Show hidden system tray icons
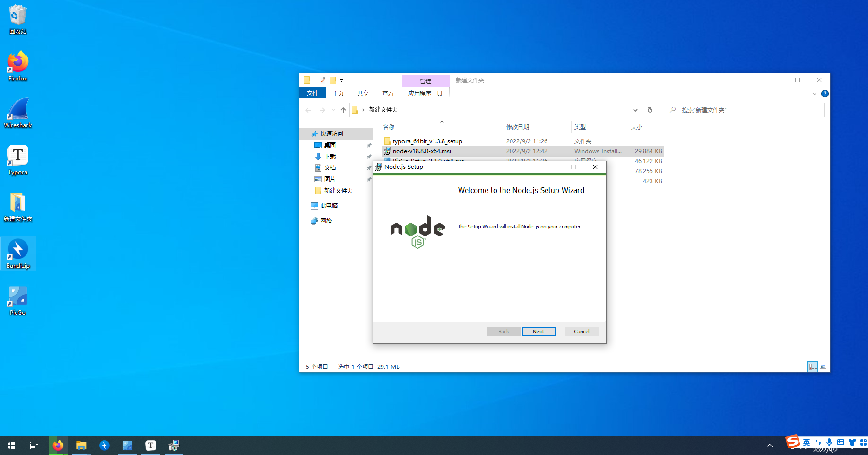The height and width of the screenshot is (455, 868). tap(770, 446)
